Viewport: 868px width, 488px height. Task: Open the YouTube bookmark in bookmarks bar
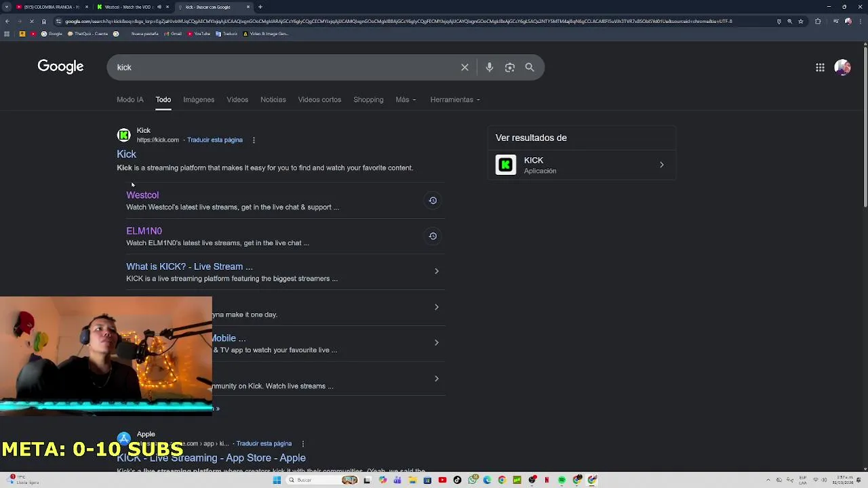pos(199,33)
